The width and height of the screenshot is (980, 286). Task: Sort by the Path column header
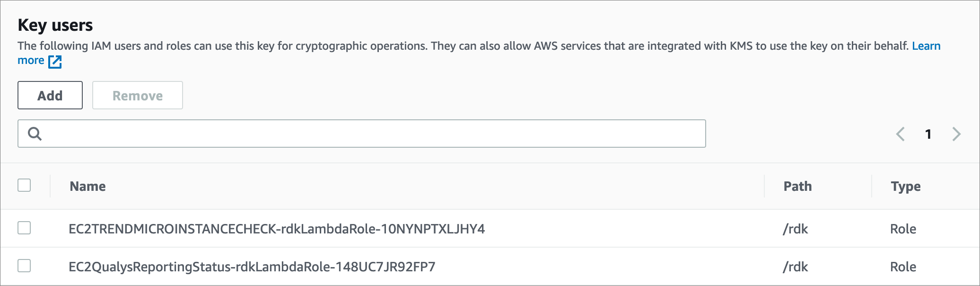797,186
